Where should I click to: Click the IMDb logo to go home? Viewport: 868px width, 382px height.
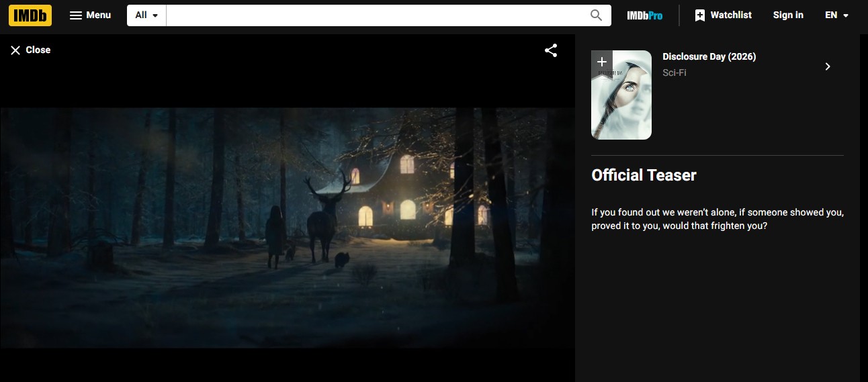click(30, 15)
